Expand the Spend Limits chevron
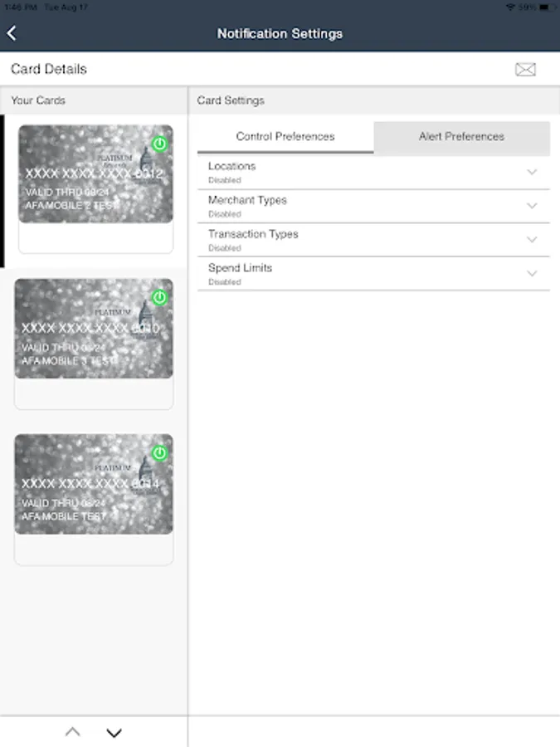Viewport: 560px width, 747px height. pyautogui.click(x=532, y=273)
